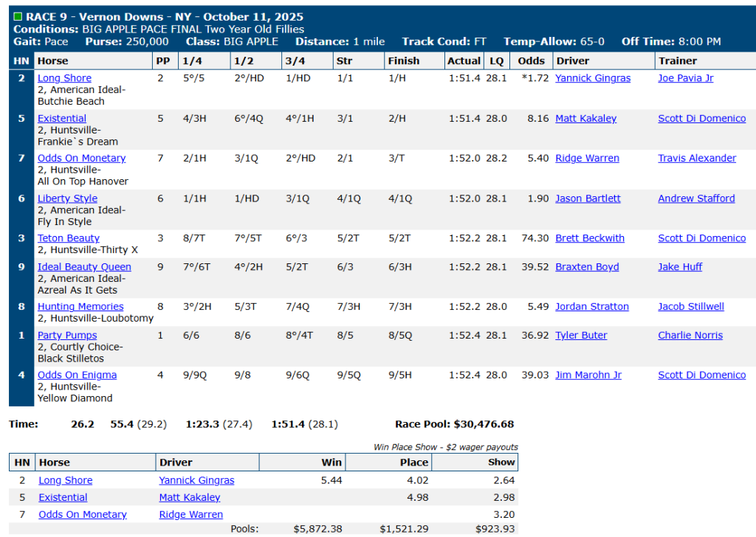Image resolution: width=756 pixels, height=537 pixels.
Task: Click the Ideal Beauty Queen horse link
Action: pos(84,267)
